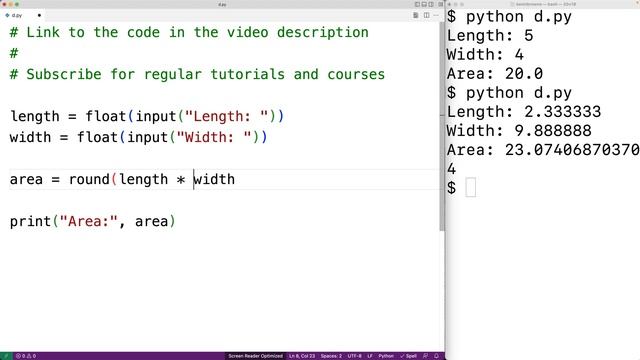The width and height of the screenshot is (640, 360).
Task: Open Go to Line via Ln 8, Col 23
Action: (x=302, y=356)
